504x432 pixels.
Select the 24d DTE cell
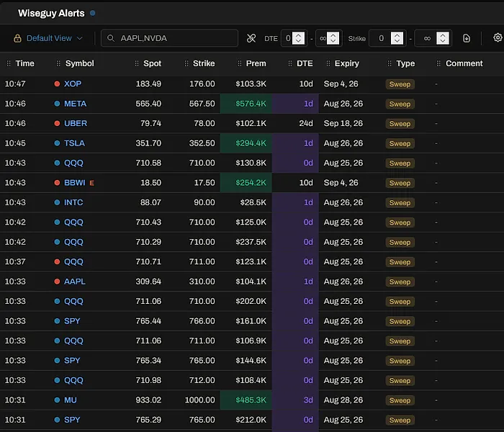pyautogui.click(x=306, y=123)
